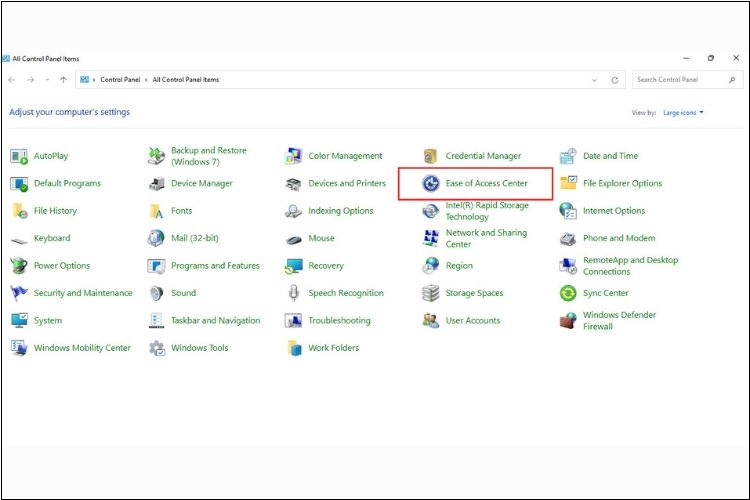Open the Power Options icon
This screenshot has height=500, width=750.
[19, 266]
